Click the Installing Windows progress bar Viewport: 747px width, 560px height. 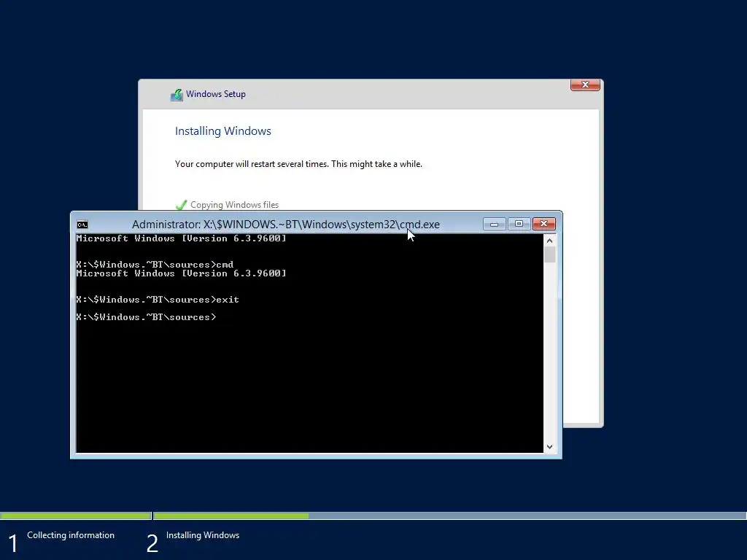[449, 516]
